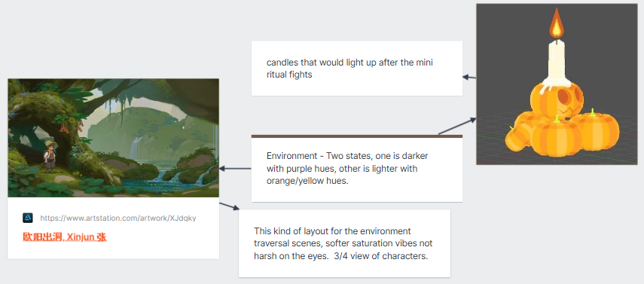The height and width of the screenshot is (284, 644).
Task: Select the environment traversal layout note
Action: tap(344, 243)
